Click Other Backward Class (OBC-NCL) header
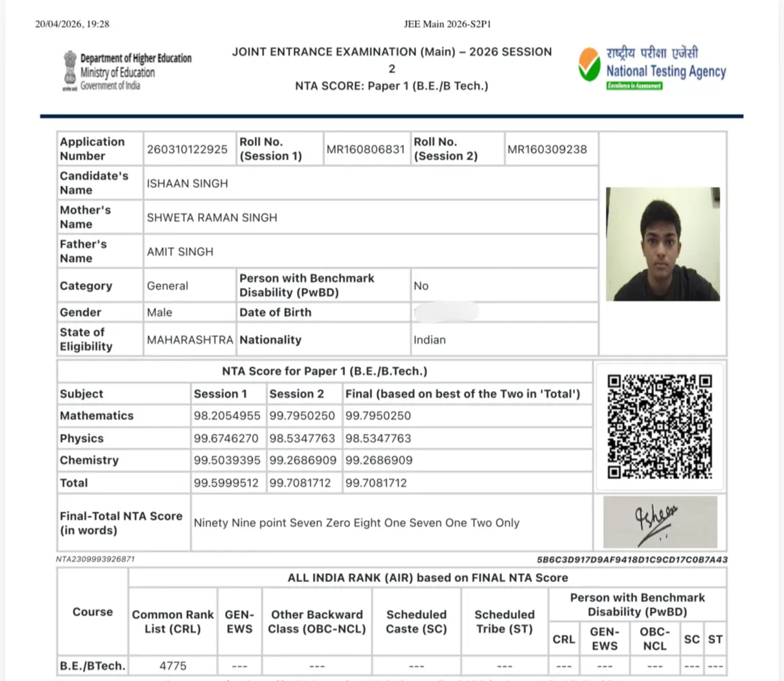 point(317,621)
